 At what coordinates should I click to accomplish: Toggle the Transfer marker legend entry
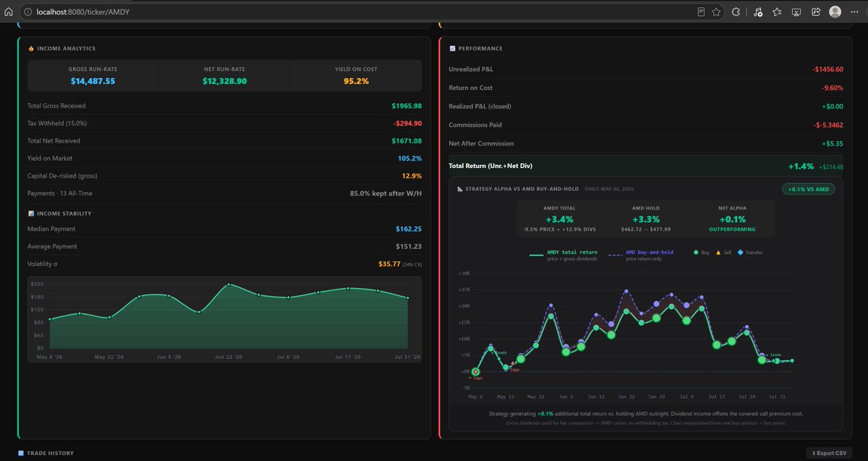[750, 253]
